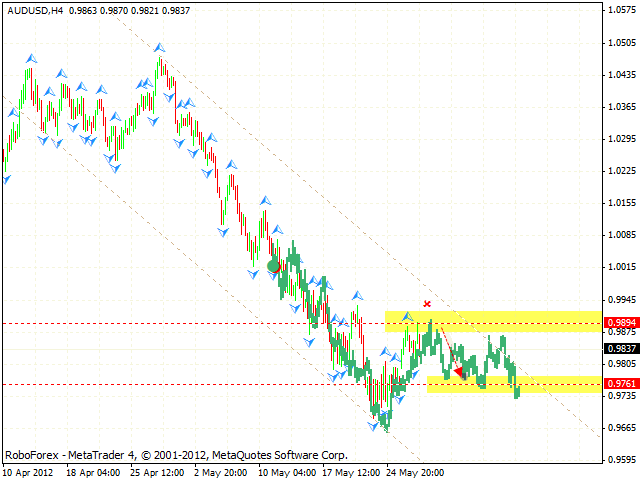This screenshot has height=480, width=640.
Task: Select the lower yellow support zone rectangle
Action: point(514,384)
